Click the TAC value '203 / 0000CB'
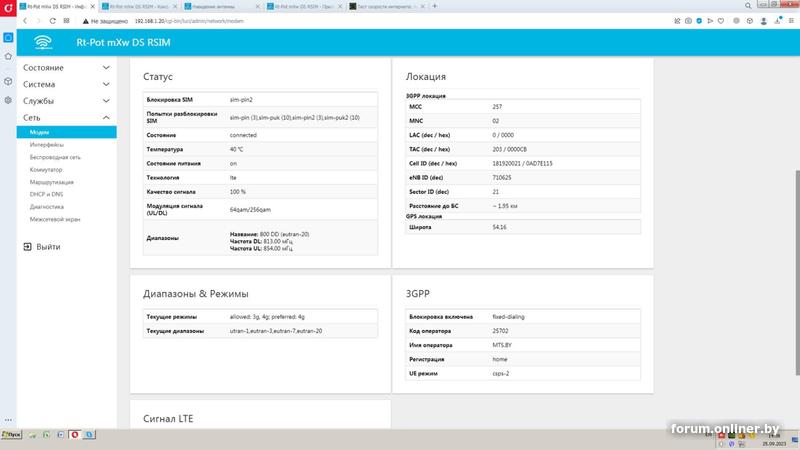 [x=509, y=149]
